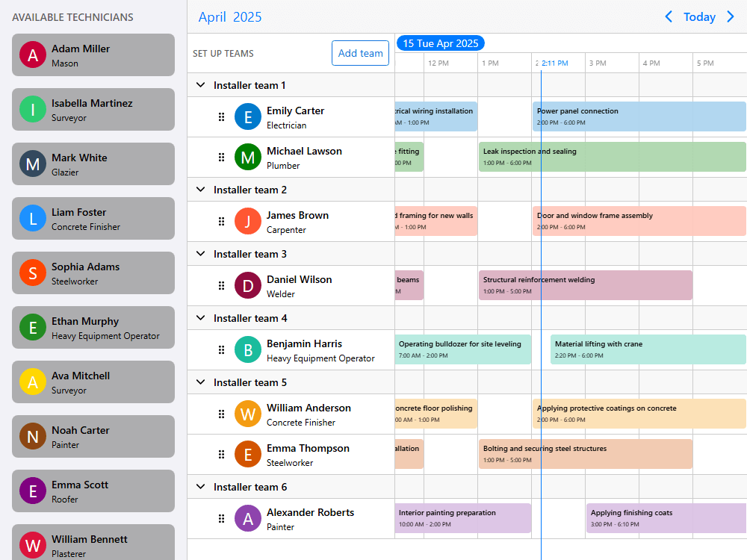Grab William Anderson's drag handle
The width and height of the screenshot is (747, 560).
click(222, 414)
